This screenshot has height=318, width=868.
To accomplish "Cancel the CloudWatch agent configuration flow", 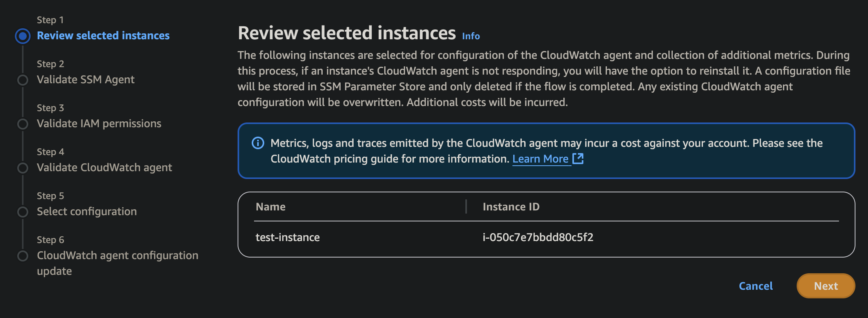I will (755, 286).
